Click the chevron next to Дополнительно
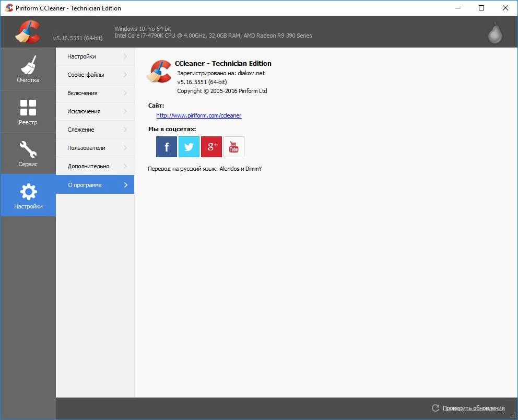This screenshot has width=518, height=420. 125,166
